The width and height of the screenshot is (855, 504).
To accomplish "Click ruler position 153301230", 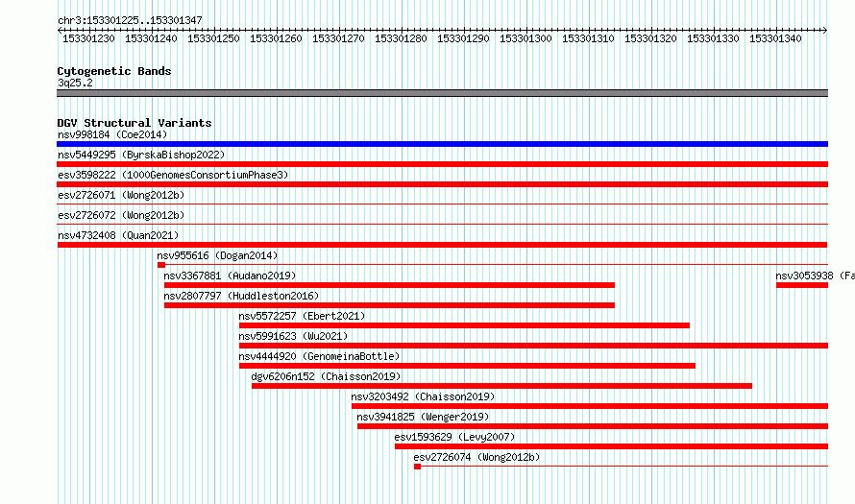I will 89,38.
